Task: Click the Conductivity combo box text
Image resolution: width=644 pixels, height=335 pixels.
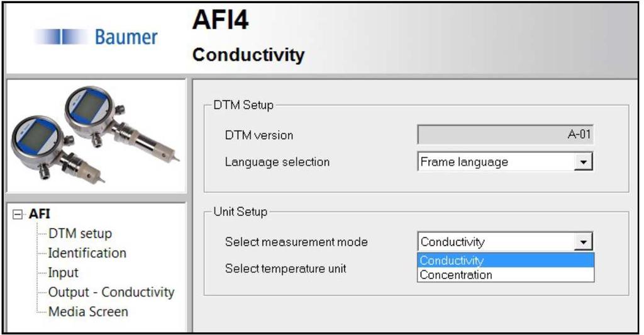Action: (x=453, y=242)
